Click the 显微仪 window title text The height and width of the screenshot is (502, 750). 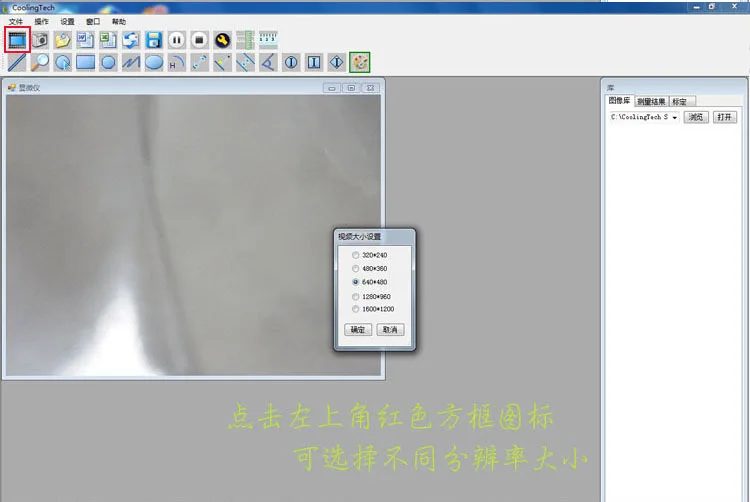[x=29, y=87]
